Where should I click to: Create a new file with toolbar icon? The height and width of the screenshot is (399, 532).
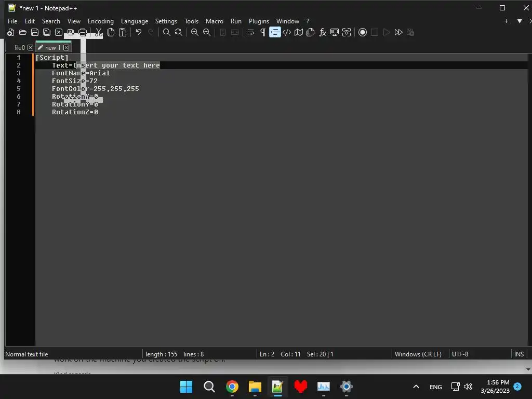point(10,32)
